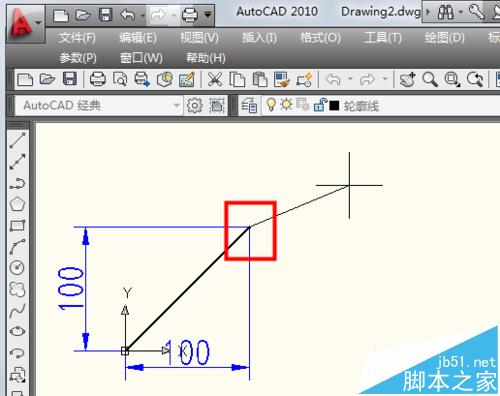Open the AutoCAD 经典 workspace dropdown

coord(99,106)
